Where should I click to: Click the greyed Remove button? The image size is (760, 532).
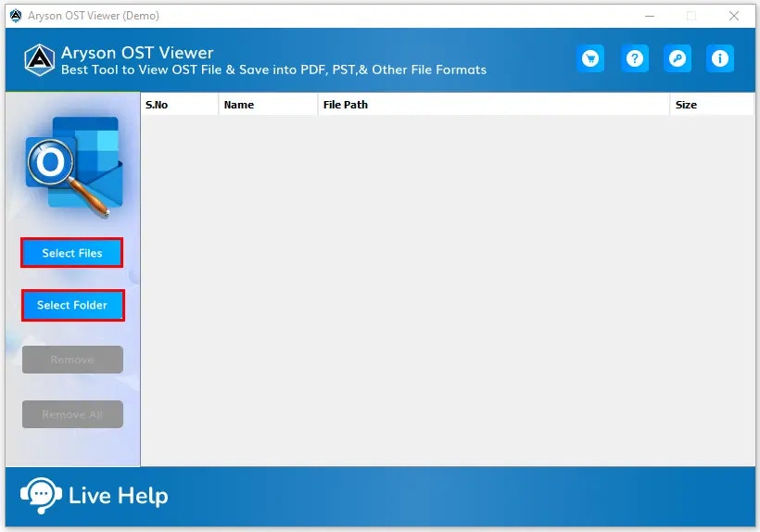click(72, 360)
